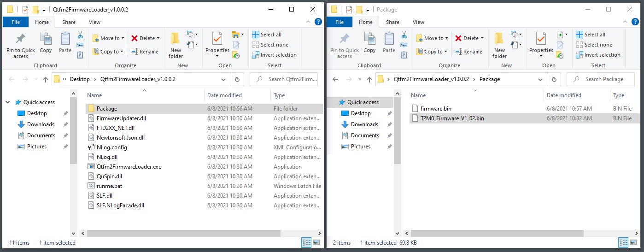Screen dimensions: 644x252
Task: Pin to Quick access in left window
Action: (21, 46)
